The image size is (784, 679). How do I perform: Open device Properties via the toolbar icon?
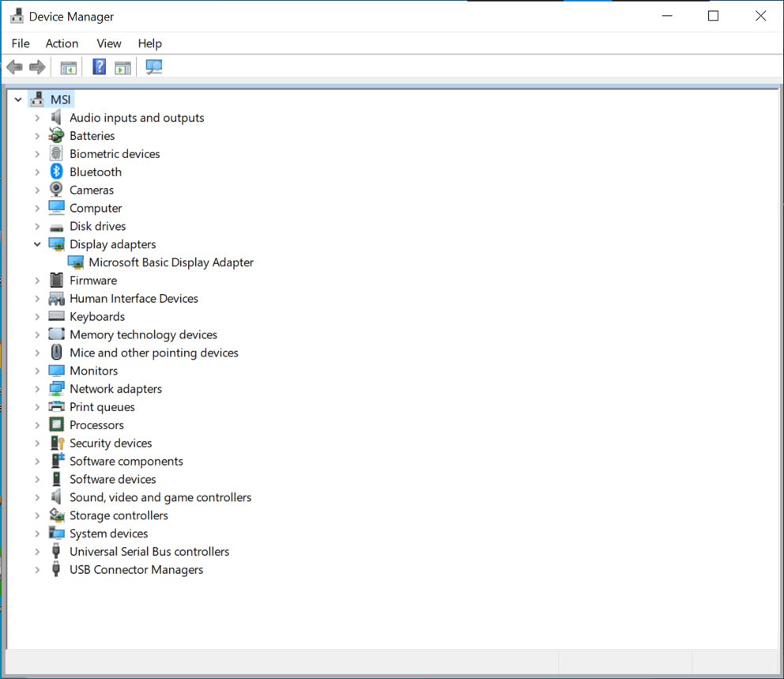pyautogui.click(x=122, y=66)
